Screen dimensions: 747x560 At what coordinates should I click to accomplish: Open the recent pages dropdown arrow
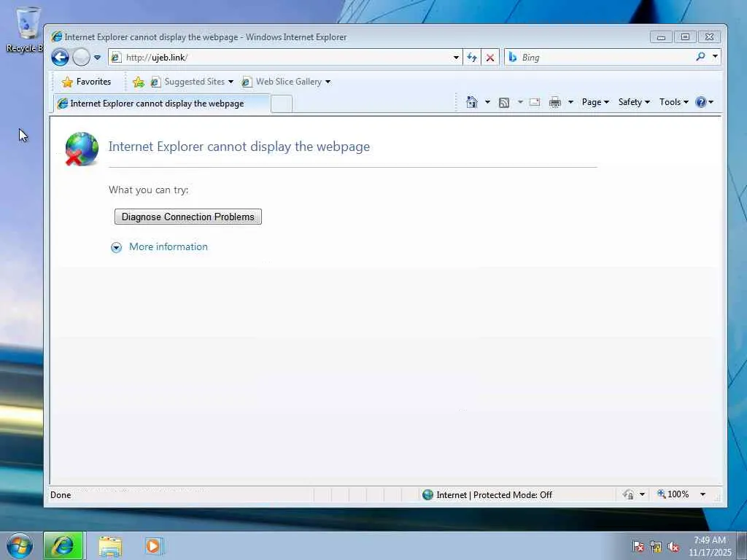click(97, 58)
